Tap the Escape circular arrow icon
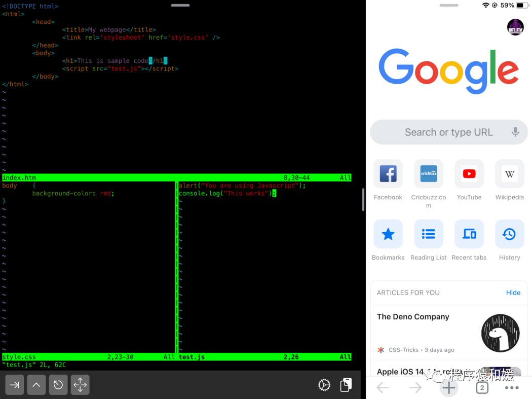532x399 pixels. tap(58, 385)
